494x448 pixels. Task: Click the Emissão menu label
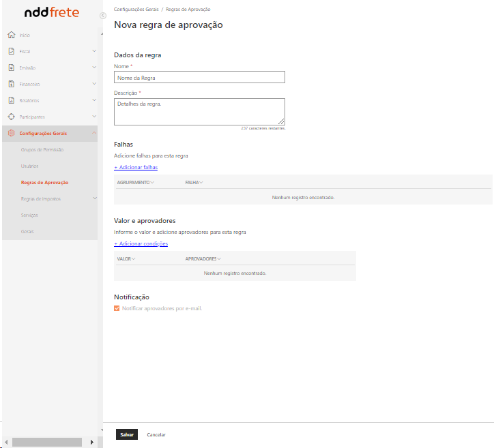pyautogui.click(x=27, y=68)
